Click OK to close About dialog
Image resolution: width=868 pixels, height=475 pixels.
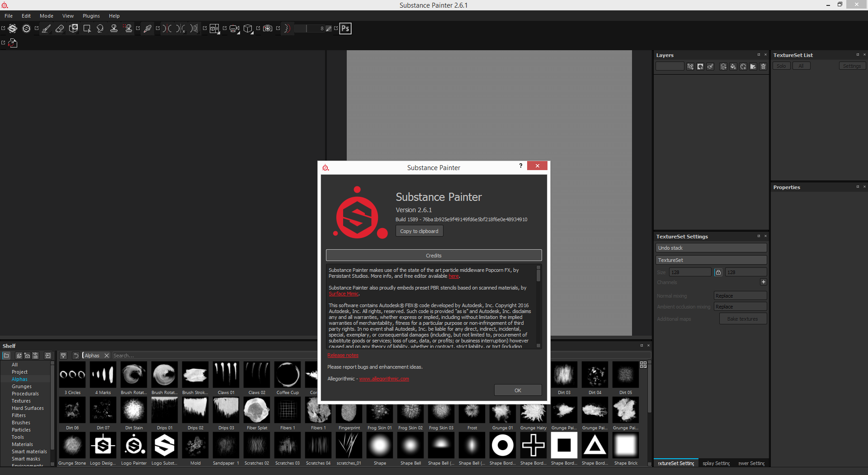point(518,390)
